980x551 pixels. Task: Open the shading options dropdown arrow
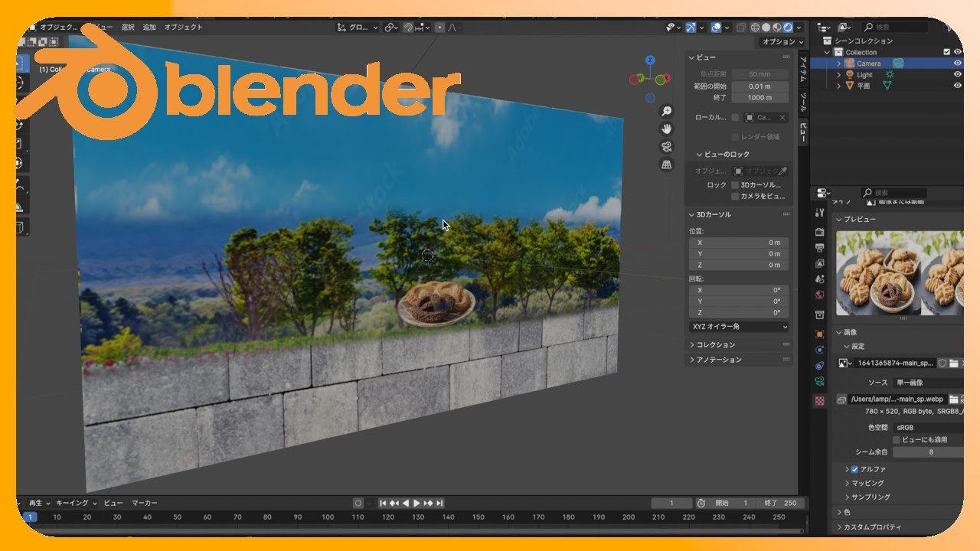click(x=799, y=28)
